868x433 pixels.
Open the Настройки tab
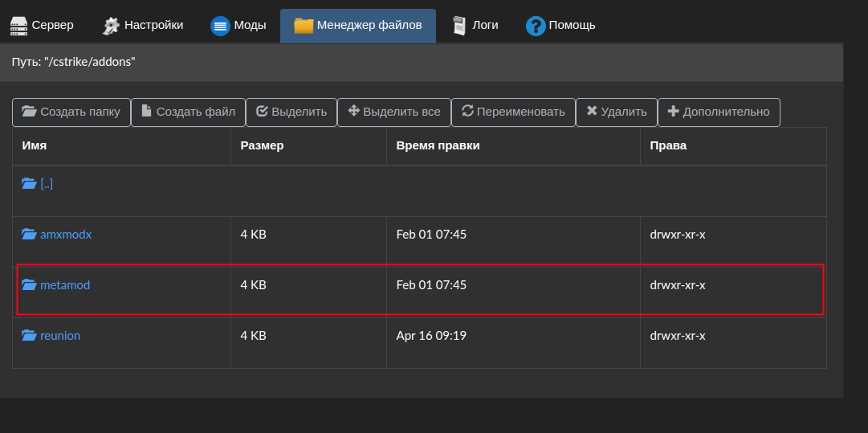pyautogui.click(x=143, y=26)
